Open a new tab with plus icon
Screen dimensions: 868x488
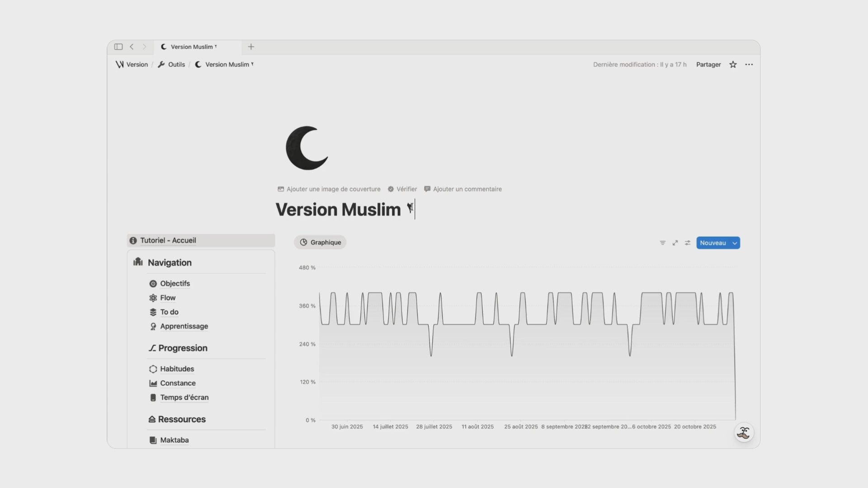[251, 47]
